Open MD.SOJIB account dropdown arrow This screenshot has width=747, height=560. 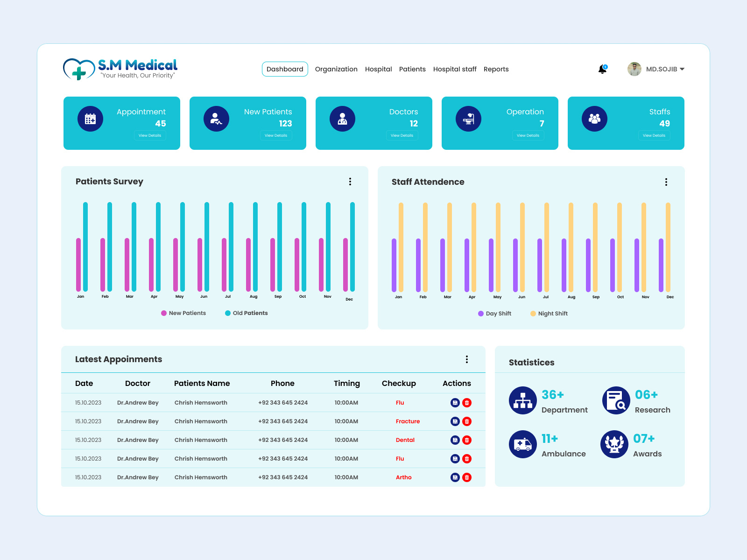click(682, 69)
